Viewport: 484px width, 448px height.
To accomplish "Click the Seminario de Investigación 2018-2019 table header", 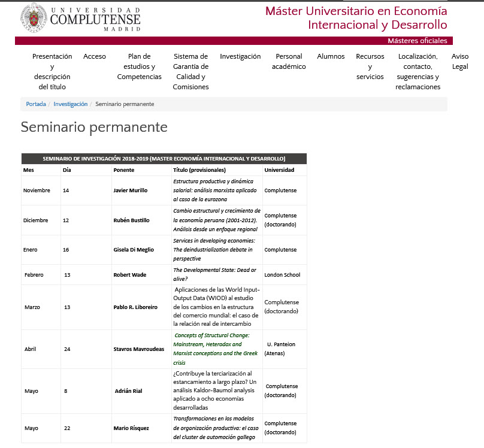I will tap(164, 159).
